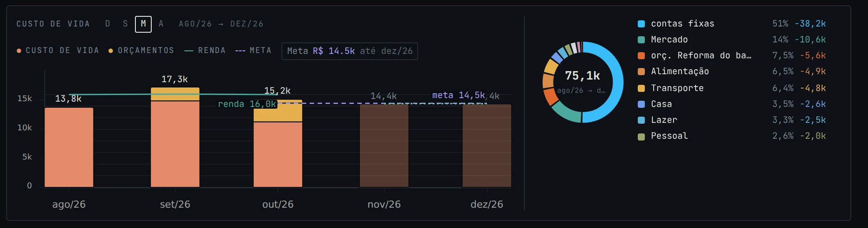
Task: Click the donut center total 75,1k
Action: coord(583,76)
